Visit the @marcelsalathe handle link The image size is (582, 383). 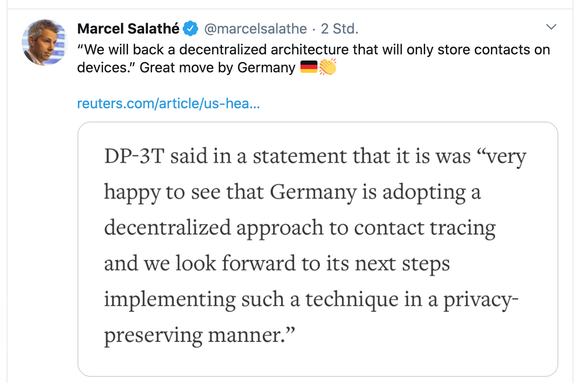coord(255,29)
